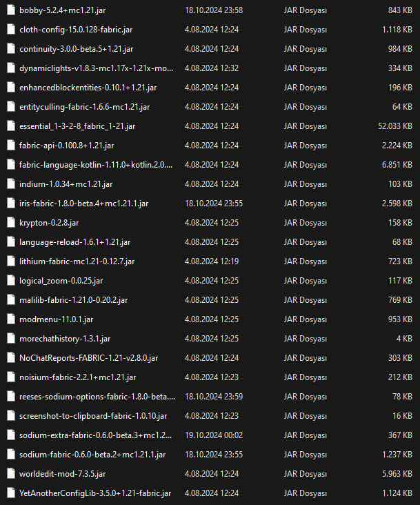Click the file icon for dynamiclights-v1.8.3 jar

tap(11, 68)
